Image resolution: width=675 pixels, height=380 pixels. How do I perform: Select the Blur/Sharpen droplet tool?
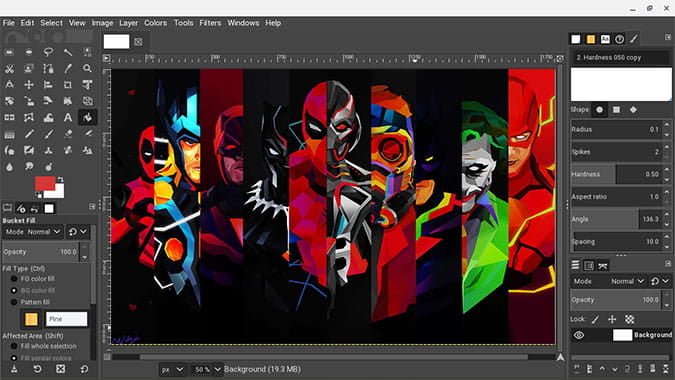tap(9, 167)
